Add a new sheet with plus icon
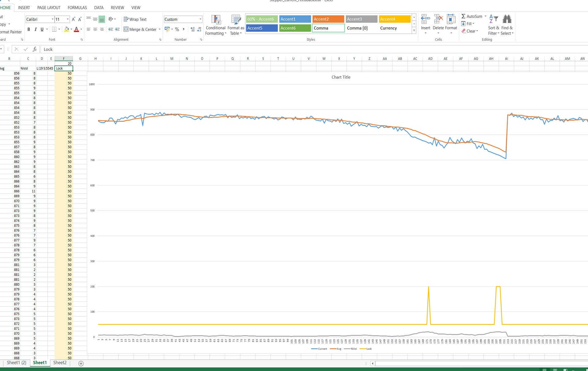The width and height of the screenshot is (588, 371). pyautogui.click(x=81, y=363)
